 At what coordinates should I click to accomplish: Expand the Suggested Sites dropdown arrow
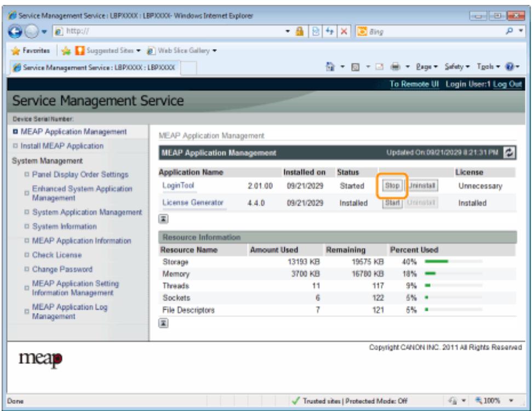click(x=139, y=51)
